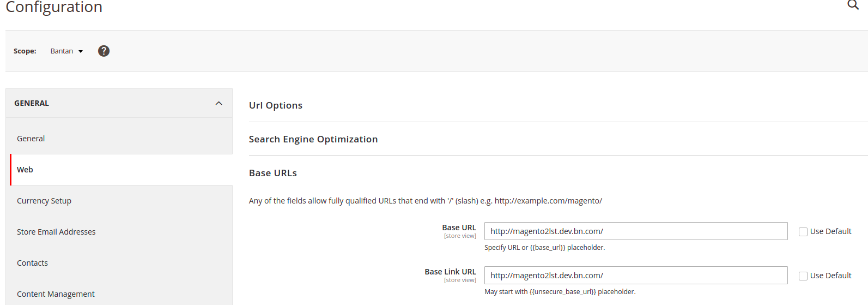Focus the Base Link URL input field
This screenshot has width=868, height=305.
635,276
